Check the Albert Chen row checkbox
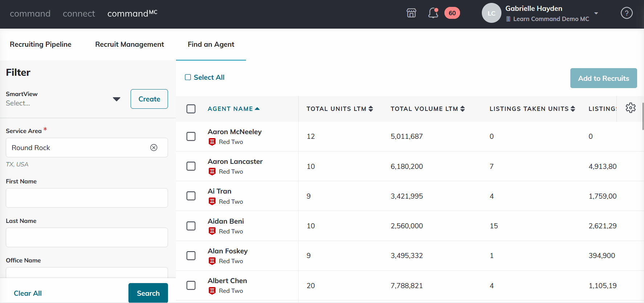644x303 pixels. coord(191,285)
